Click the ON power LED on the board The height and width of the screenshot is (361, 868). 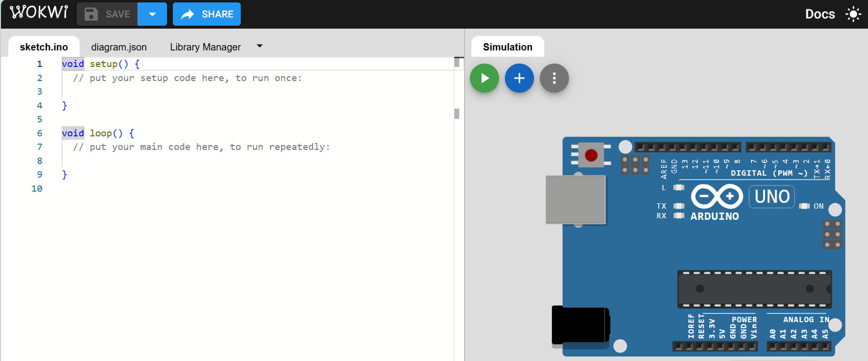[804, 206]
